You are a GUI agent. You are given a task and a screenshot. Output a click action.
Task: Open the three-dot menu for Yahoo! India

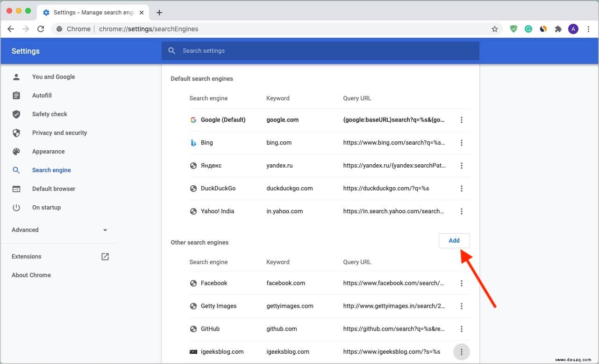462,211
